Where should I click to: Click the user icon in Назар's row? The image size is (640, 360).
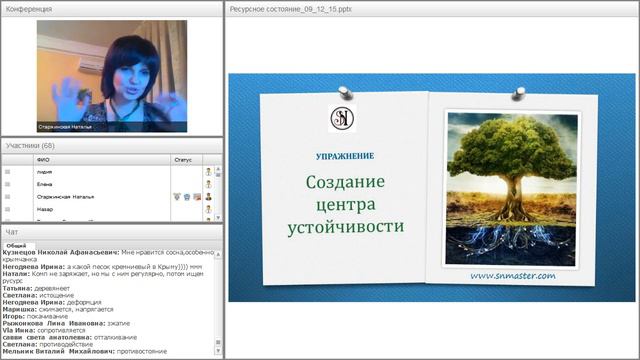click(x=209, y=209)
